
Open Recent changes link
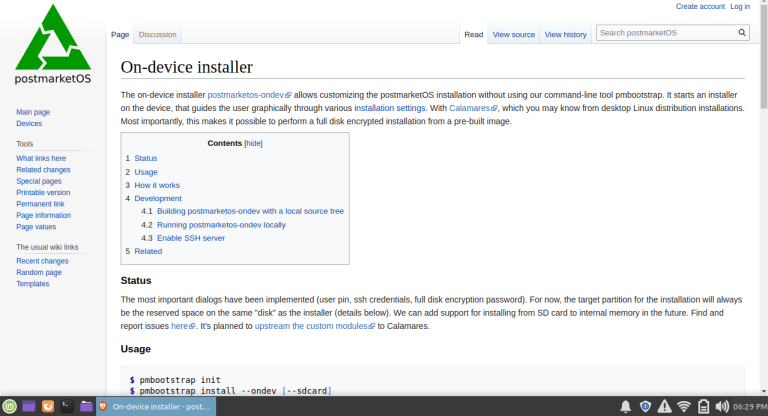point(42,261)
